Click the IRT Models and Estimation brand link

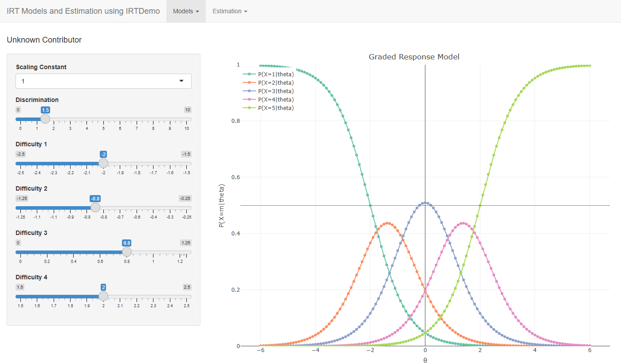coord(83,11)
